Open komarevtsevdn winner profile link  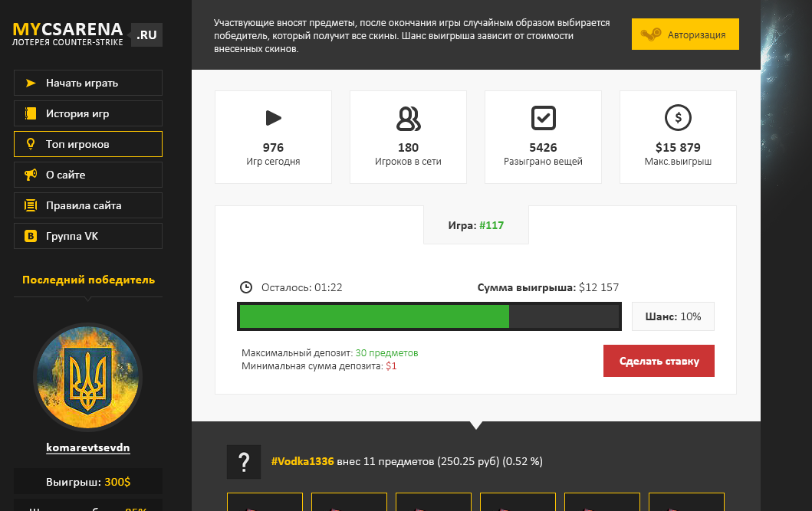tap(88, 447)
